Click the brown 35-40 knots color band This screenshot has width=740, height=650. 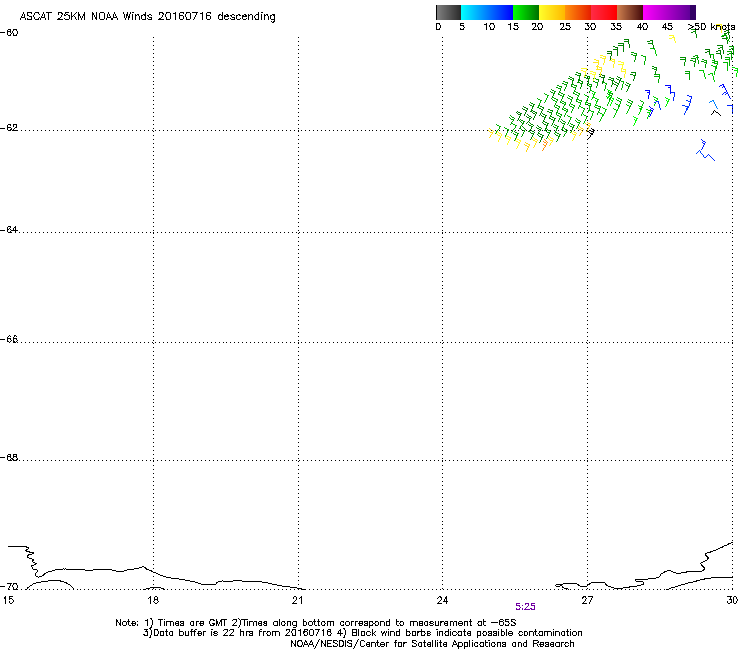(x=630, y=12)
